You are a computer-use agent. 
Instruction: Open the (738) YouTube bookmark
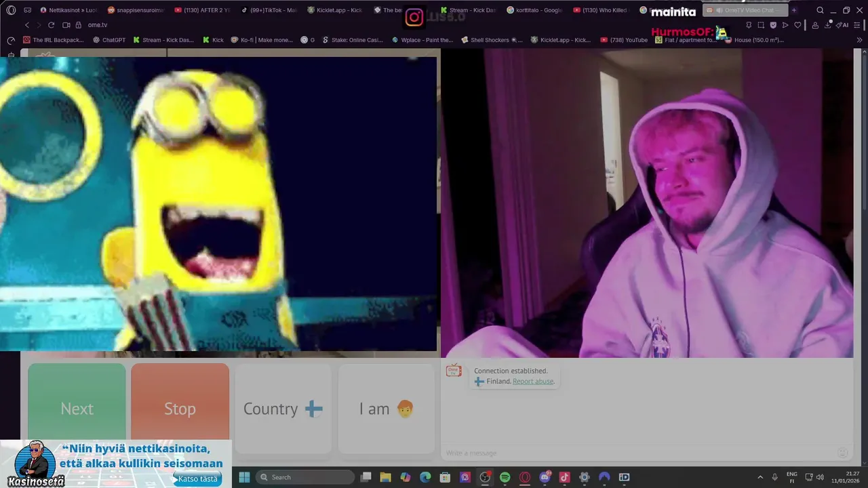point(624,40)
